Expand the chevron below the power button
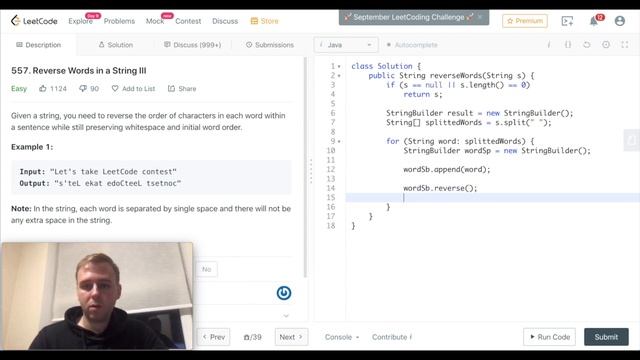 coord(286,316)
